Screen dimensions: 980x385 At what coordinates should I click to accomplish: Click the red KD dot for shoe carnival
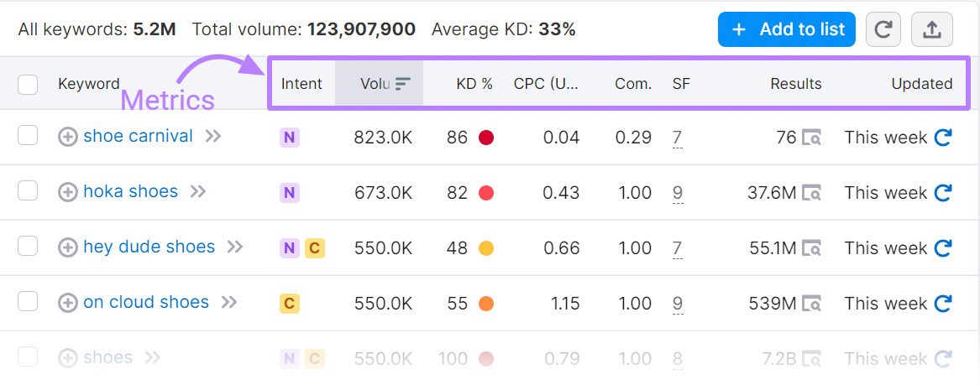click(x=485, y=138)
